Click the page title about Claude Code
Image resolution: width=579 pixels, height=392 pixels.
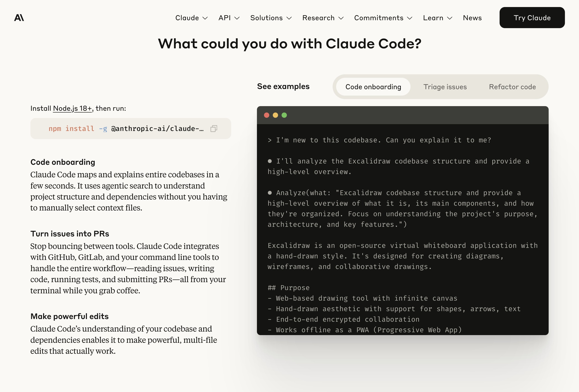tap(289, 44)
